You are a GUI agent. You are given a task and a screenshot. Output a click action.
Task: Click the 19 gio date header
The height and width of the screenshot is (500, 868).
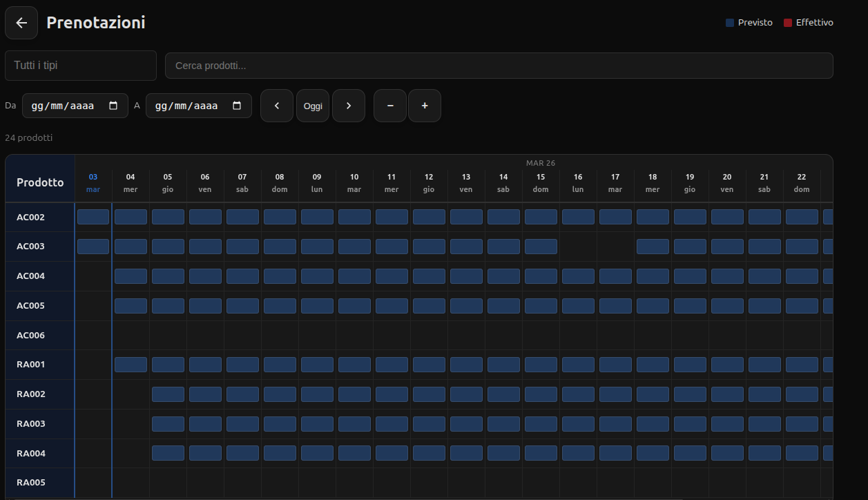click(690, 183)
